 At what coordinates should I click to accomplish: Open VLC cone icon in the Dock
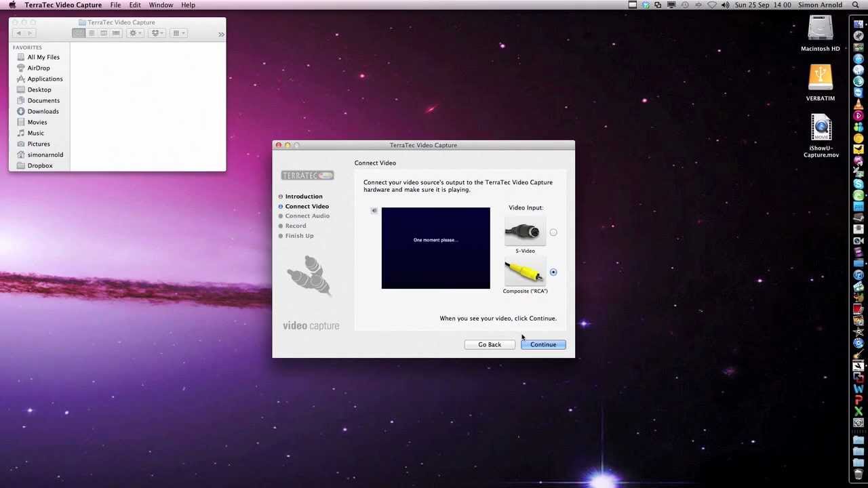click(x=859, y=104)
